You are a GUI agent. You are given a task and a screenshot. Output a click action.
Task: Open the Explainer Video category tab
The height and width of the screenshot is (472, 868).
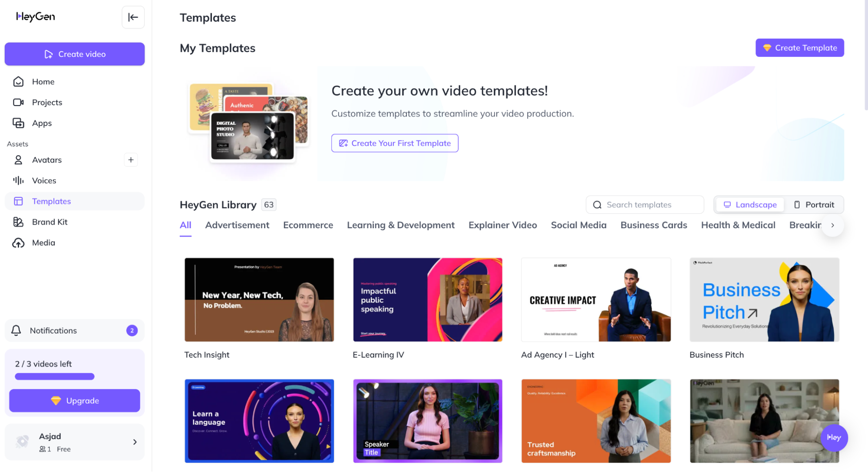tap(502, 225)
